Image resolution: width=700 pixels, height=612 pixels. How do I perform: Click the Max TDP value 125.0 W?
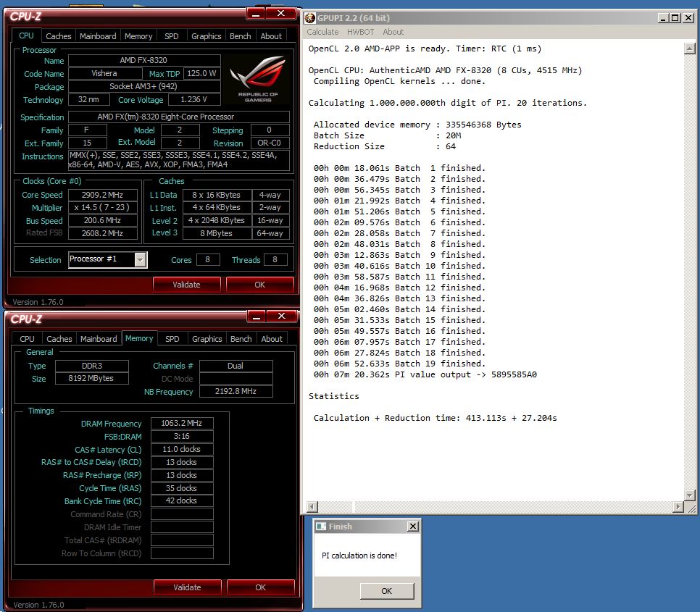point(201,73)
